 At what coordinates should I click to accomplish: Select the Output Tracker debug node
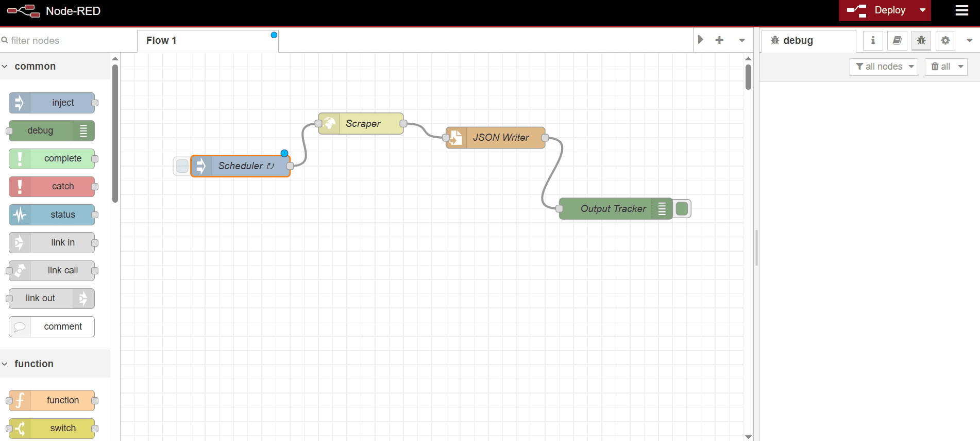pos(615,209)
